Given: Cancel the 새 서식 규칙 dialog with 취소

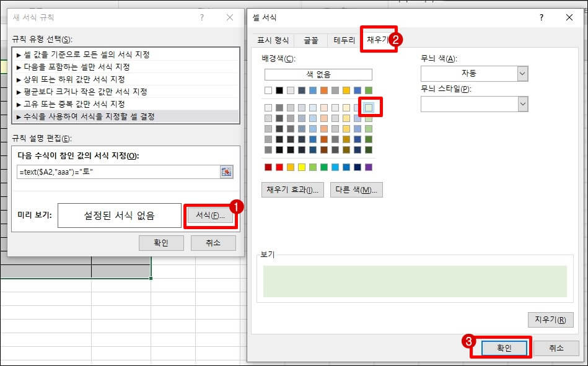Looking at the screenshot, I should click(213, 243).
